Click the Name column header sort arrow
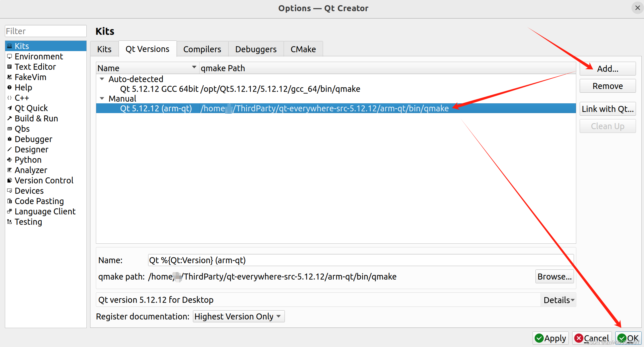The height and width of the screenshot is (347, 644). point(194,67)
